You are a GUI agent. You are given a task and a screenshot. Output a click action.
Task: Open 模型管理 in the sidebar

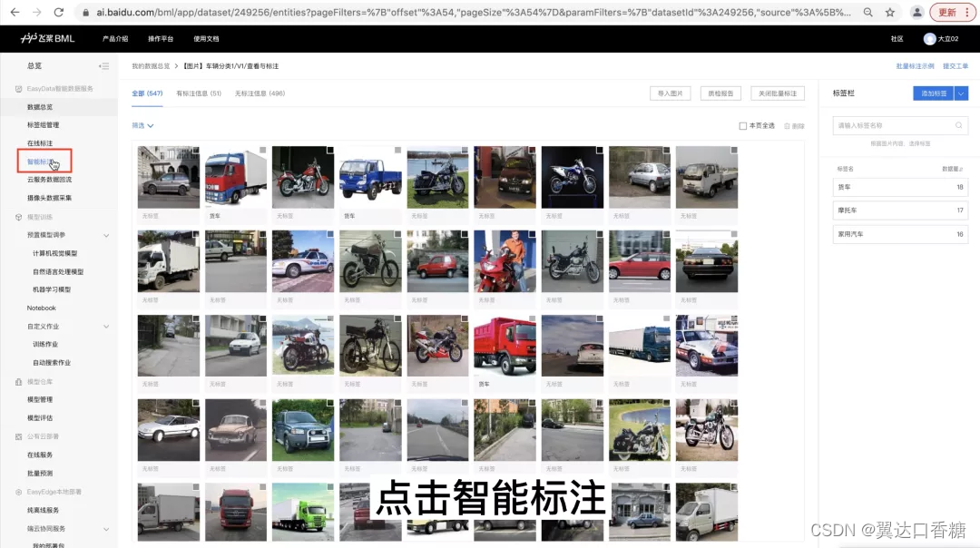[x=40, y=400]
